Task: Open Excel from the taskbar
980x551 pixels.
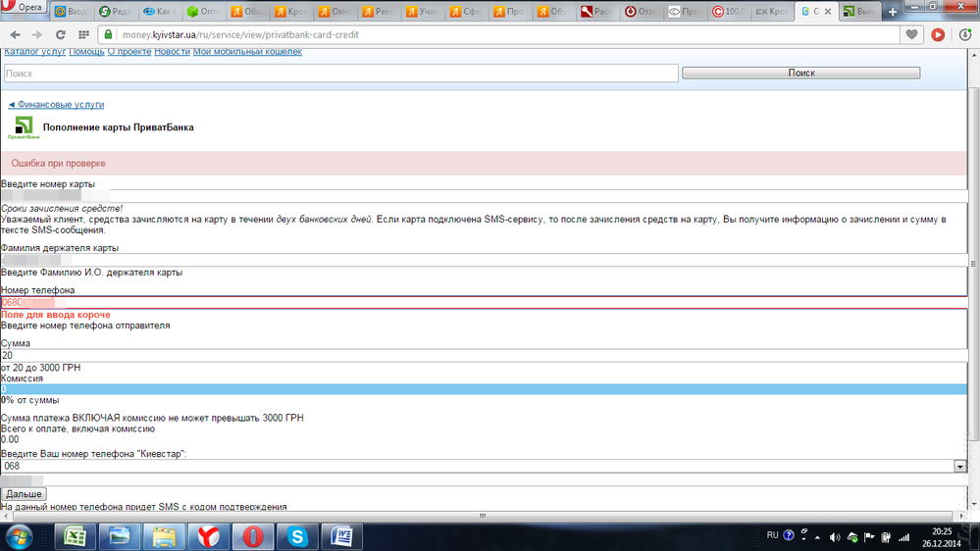Action: click(75, 536)
